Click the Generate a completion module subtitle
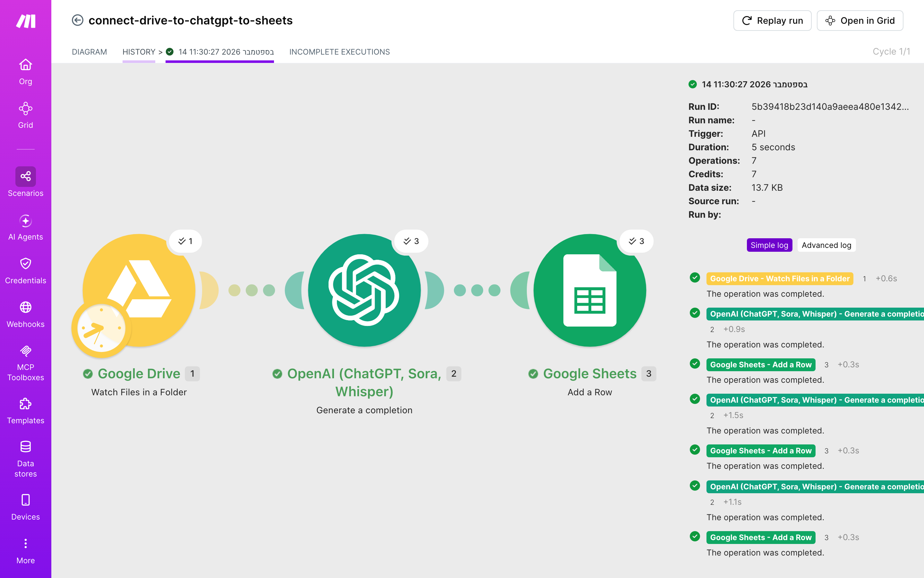 364,410
